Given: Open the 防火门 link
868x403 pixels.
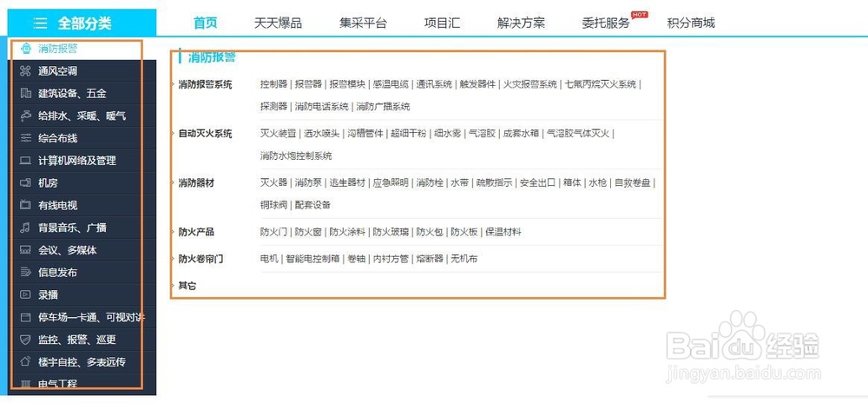Looking at the screenshot, I should (274, 232).
